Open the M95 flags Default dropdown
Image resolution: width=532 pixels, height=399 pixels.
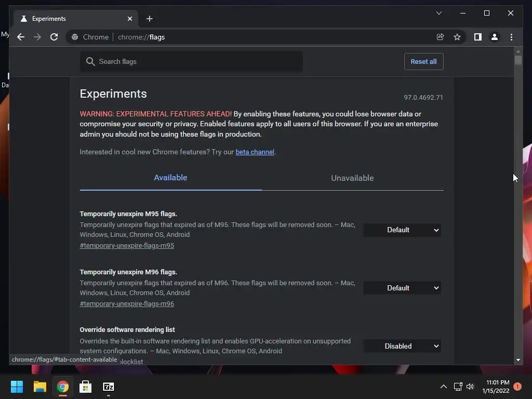click(x=402, y=230)
